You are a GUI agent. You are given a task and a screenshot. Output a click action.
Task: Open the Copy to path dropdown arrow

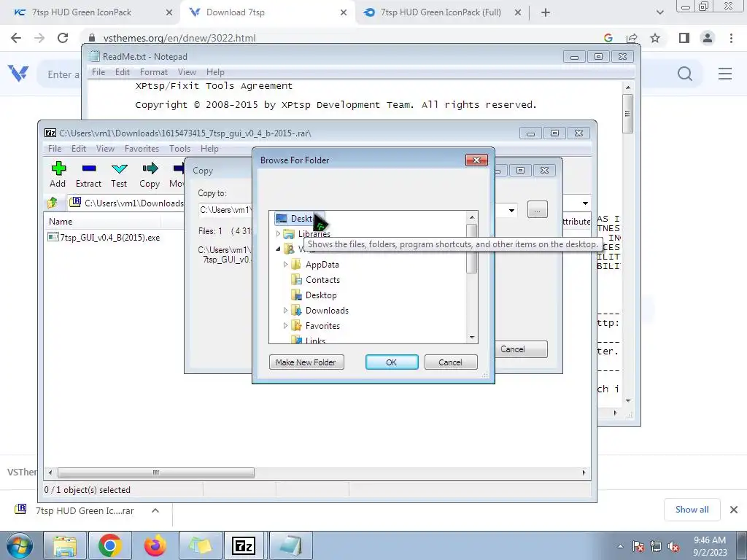(511, 210)
